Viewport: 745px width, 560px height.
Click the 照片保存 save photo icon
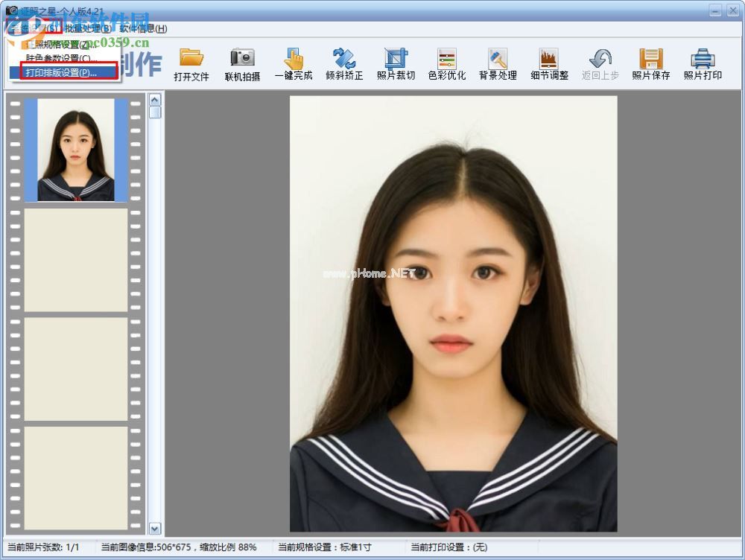pyautogui.click(x=651, y=60)
